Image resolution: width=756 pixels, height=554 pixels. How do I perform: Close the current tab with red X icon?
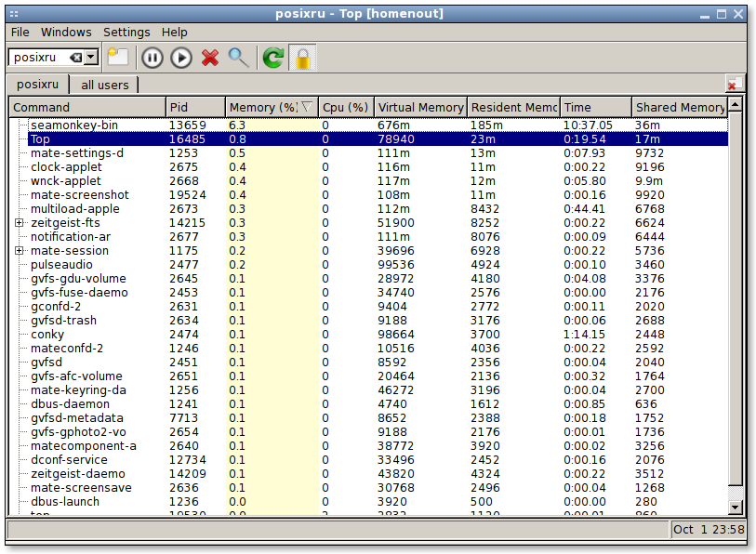pyautogui.click(x=734, y=84)
